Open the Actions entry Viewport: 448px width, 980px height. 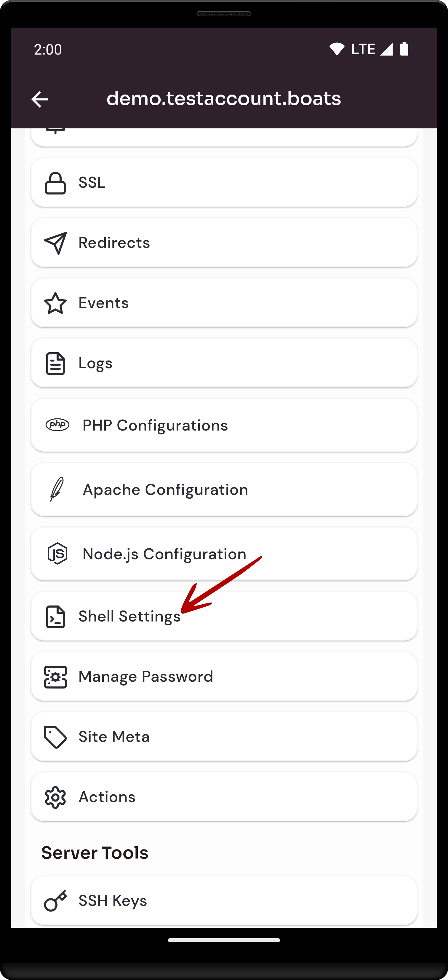224,797
